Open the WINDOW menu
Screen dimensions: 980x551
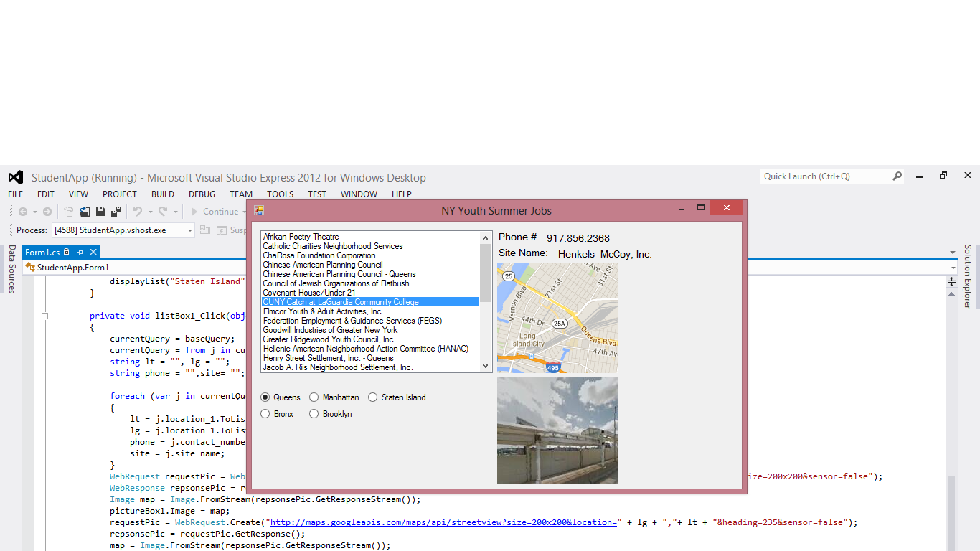click(x=359, y=194)
